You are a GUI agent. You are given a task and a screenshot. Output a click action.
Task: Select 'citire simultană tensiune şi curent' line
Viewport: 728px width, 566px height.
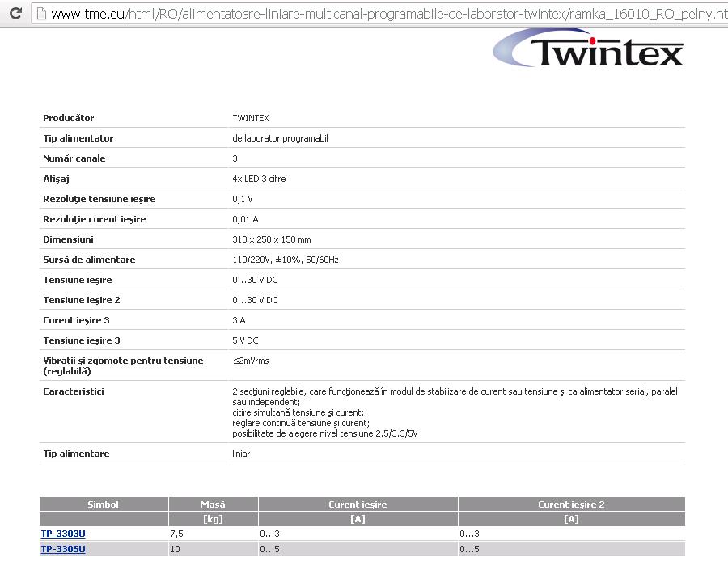pos(298,412)
